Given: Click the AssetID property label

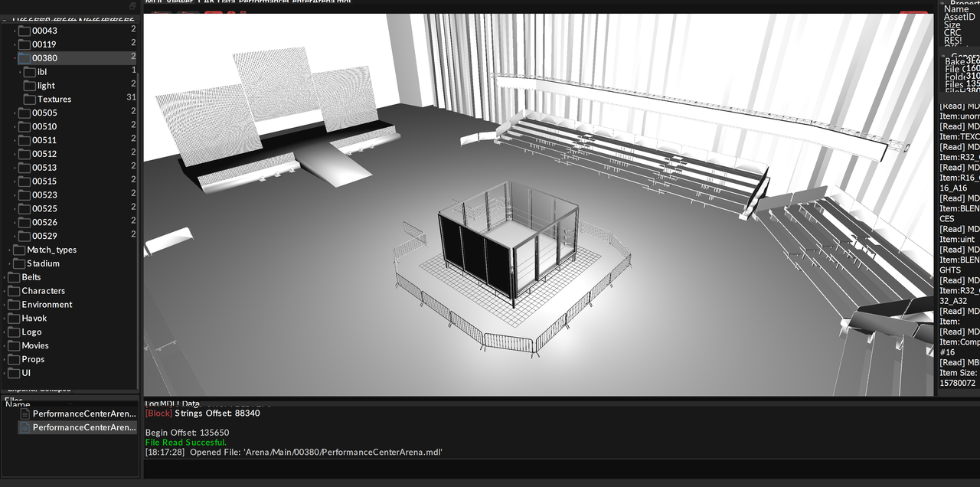Looking at the screenshot, I should coord(959,17).
